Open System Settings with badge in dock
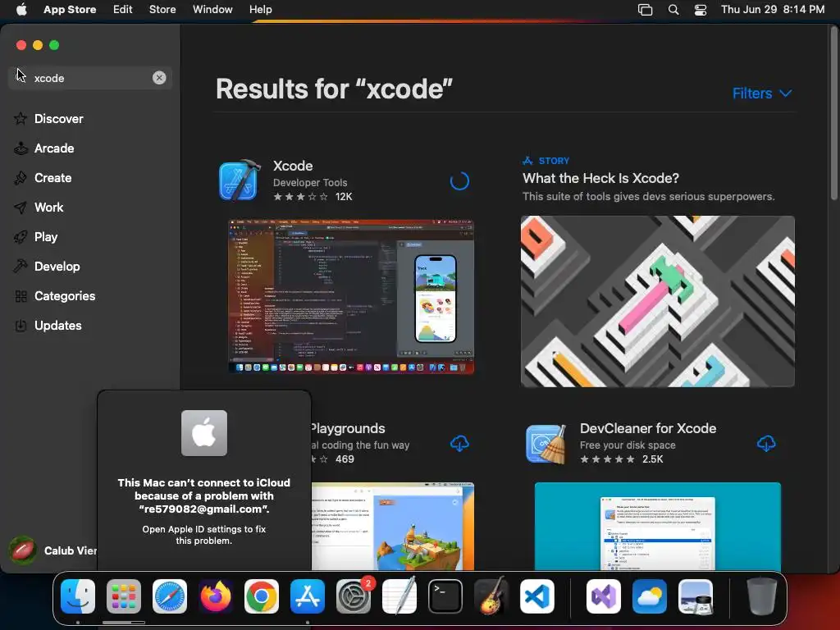The width and height of the screenshot is (840, 630). (353, 596)
